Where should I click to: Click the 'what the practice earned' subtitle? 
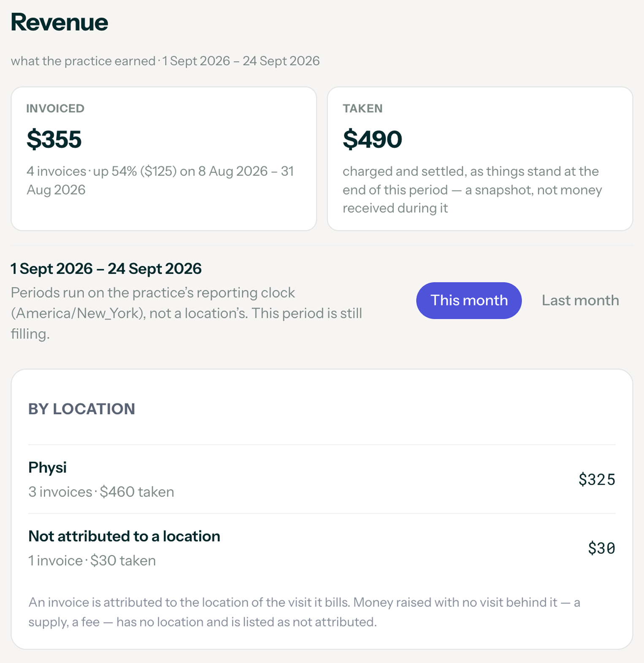(83, 61)
